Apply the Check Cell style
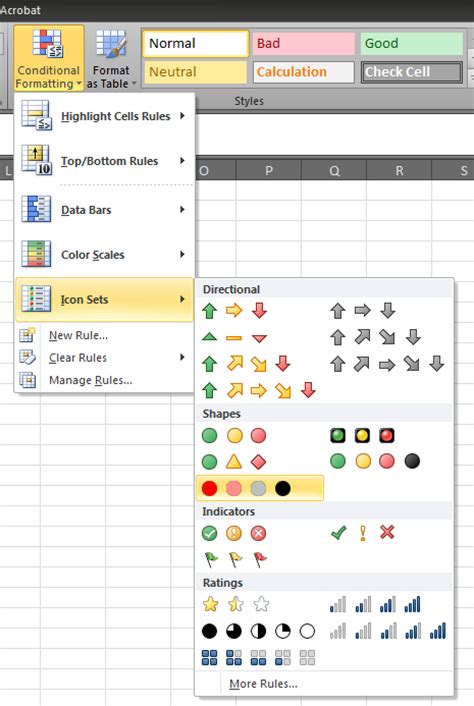The image size is (474, 706). [411, 72]
